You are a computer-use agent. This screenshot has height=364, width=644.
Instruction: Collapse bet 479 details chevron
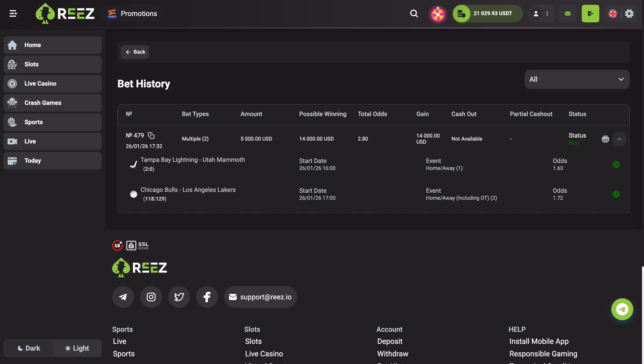619,139
